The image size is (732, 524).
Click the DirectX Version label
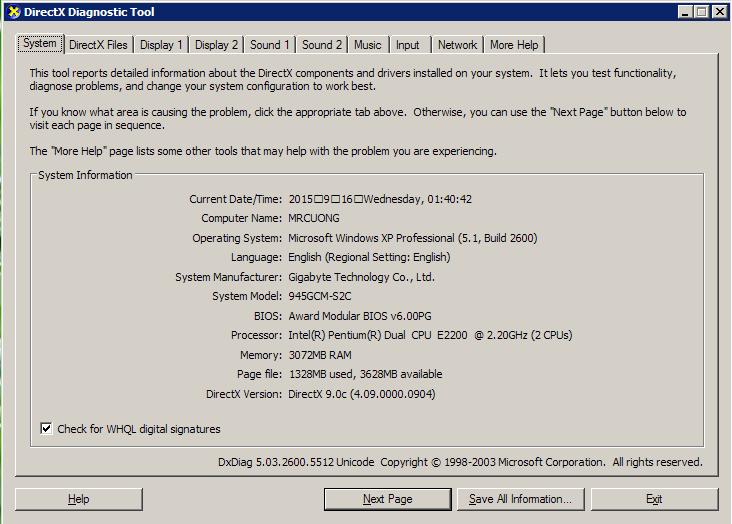[244, 394]
